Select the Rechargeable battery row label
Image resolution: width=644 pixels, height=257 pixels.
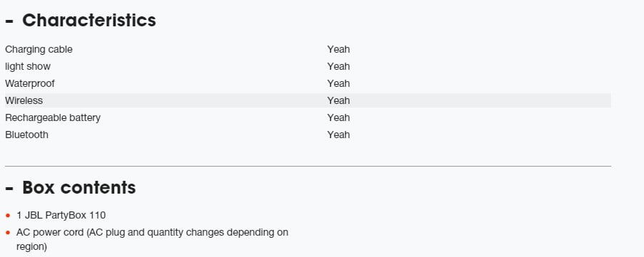tap(53, 118)
